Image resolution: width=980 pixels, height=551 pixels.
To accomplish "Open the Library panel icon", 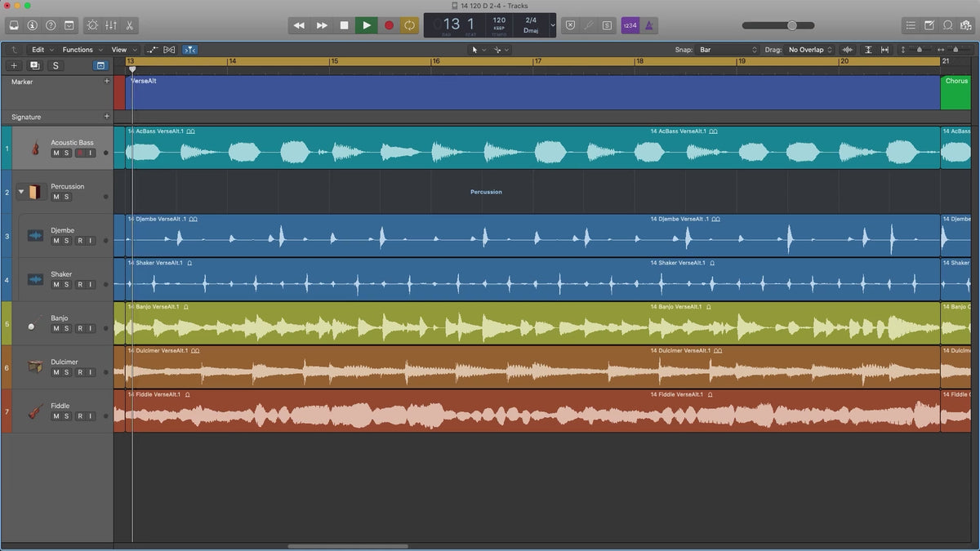I will (15, 25).
